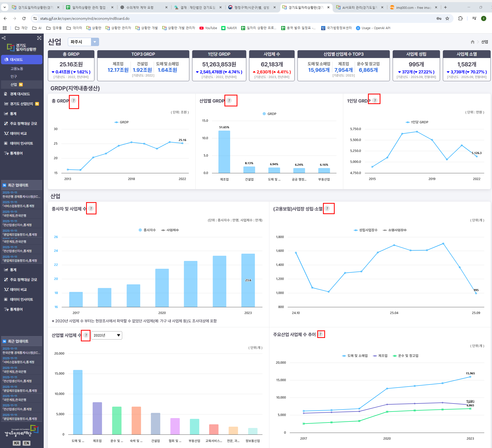This screenshot has width=492, height=448.
Task: Open 한국은행 경제통계시스템 update link
Action: [21, 197]
